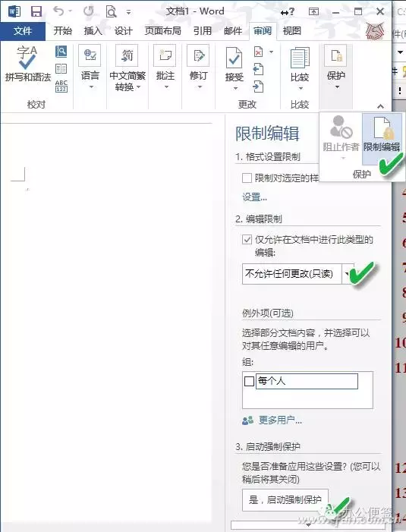Check the 每个人 group exception checkbox
The height and width of the screenshot is (532, 406).
pyautogui.click(x=249, y=381)
